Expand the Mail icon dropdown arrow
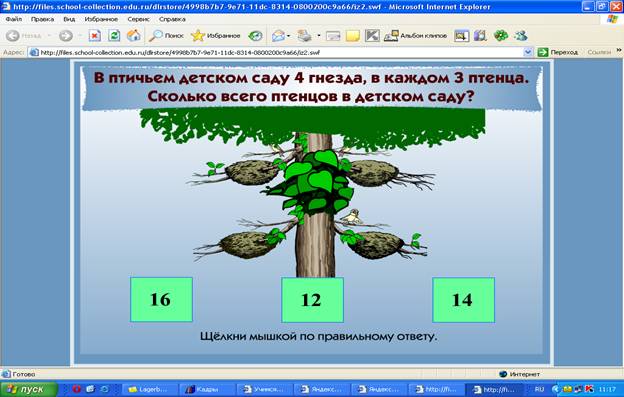The height and width of the screenshot is (397, 624). pyautogui.click(x=289, y=36)
